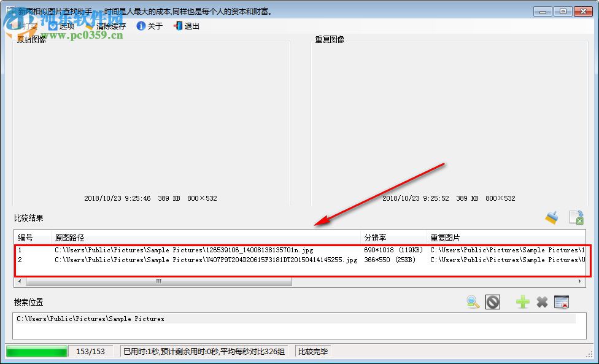
Task: Start searching for duplicate images
Action: (x=472, y=302)
